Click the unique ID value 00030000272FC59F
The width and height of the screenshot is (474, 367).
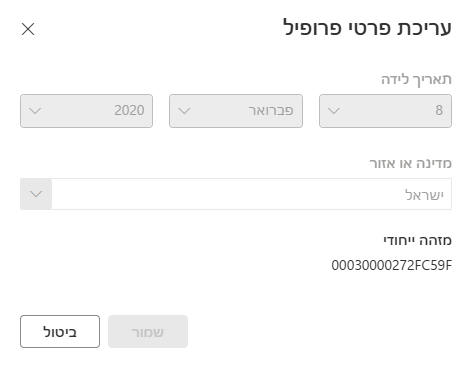point(392,265)
